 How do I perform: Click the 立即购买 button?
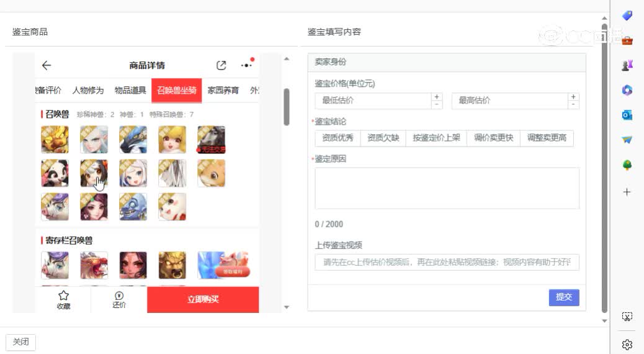coord(203,299)
